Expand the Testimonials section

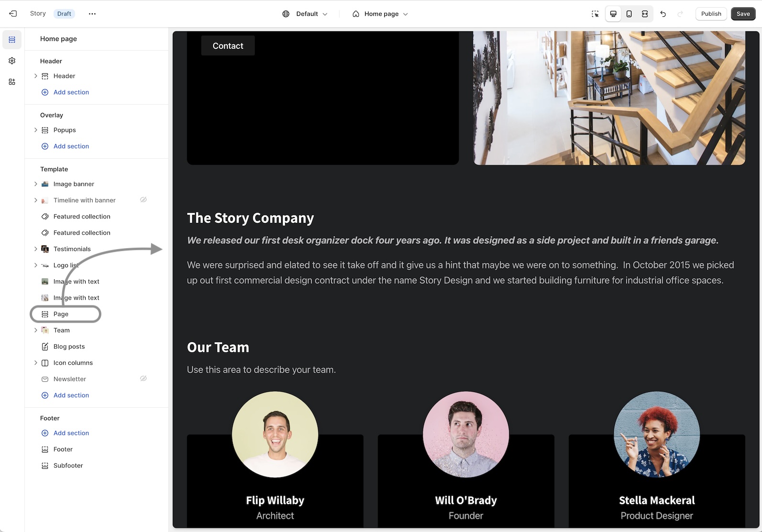pyautogui.click(x=35, y=249)
